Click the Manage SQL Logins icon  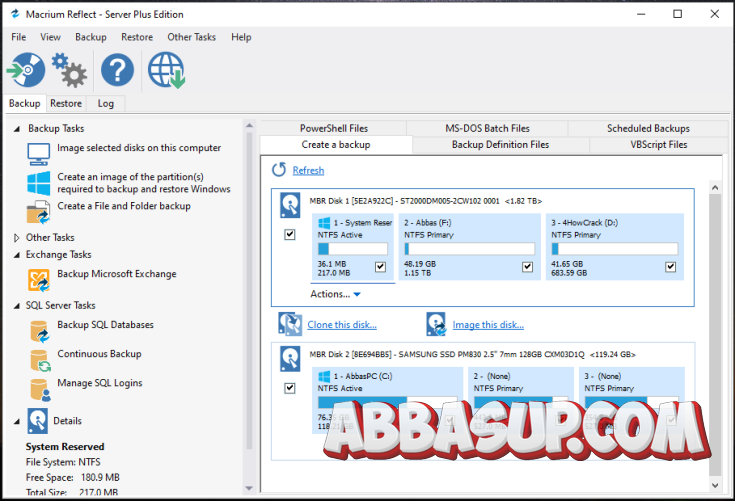click(40, 390)
